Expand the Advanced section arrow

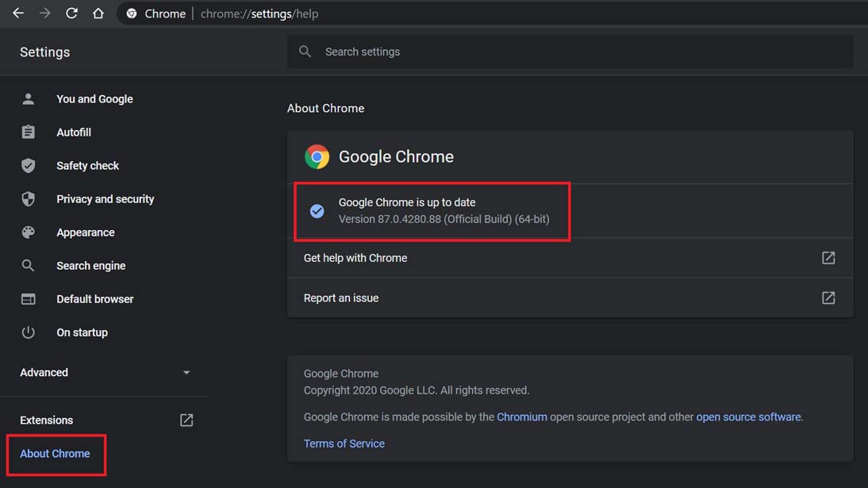tap(186, 373)
